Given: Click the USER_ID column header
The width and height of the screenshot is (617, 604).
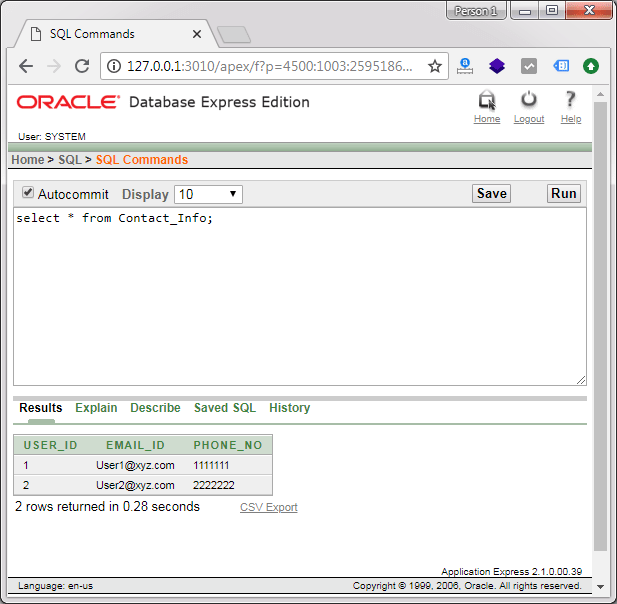Looking at the screenshot, I should 50,445.
